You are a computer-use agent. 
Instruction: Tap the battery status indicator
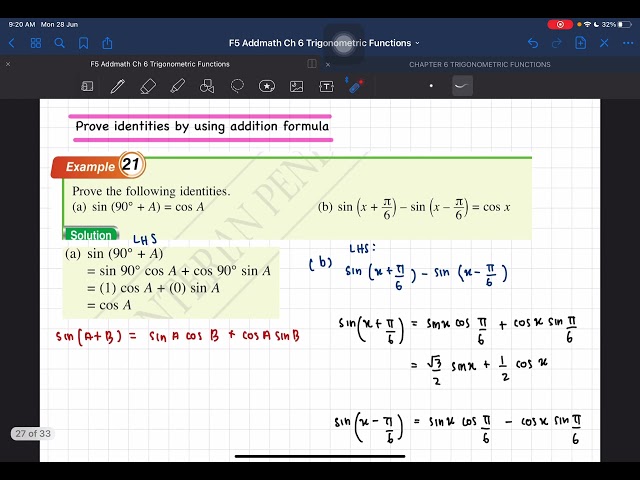click(624, 24)
